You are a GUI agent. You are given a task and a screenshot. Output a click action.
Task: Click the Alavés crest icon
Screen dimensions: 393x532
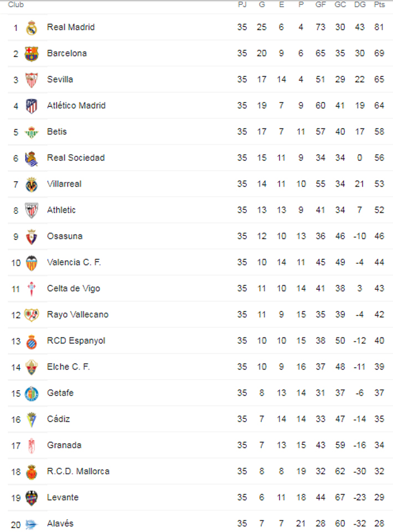(32, 524)
